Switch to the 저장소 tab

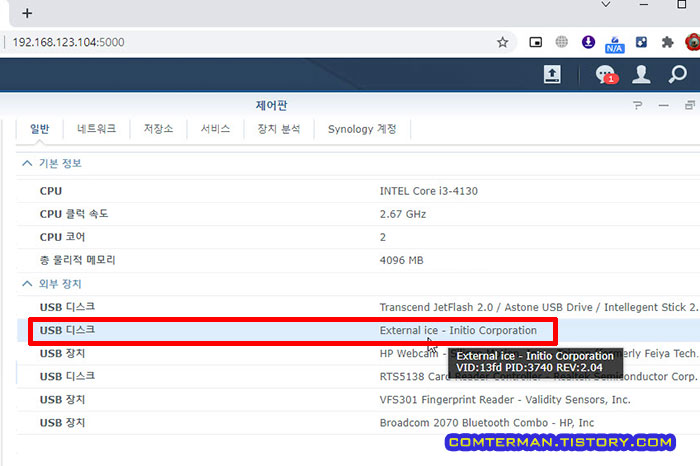tap(158, 129)
